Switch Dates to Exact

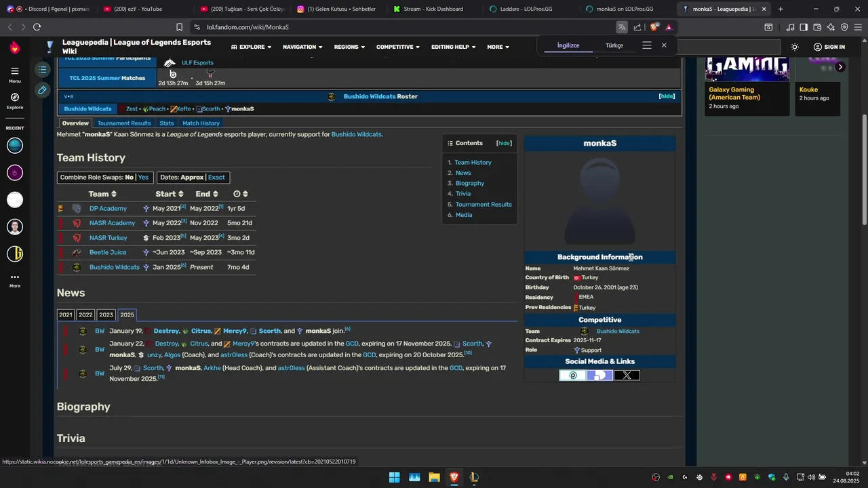pos(216,178)
